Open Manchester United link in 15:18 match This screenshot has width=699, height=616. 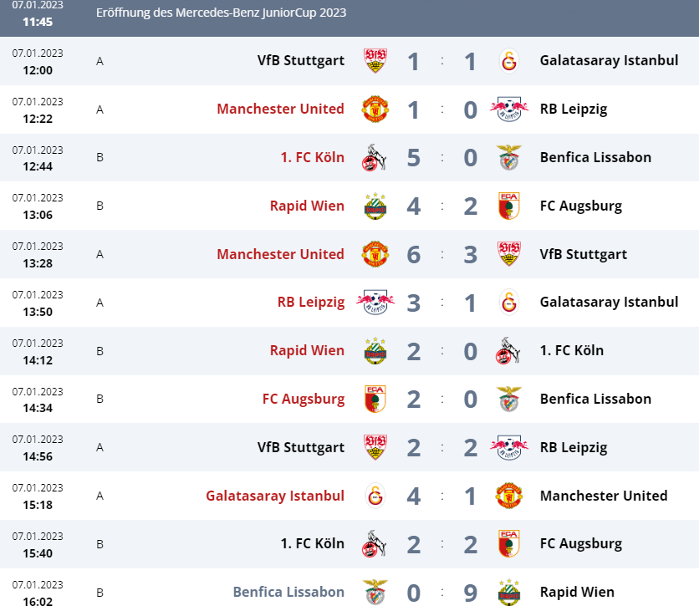click(604, 496)
